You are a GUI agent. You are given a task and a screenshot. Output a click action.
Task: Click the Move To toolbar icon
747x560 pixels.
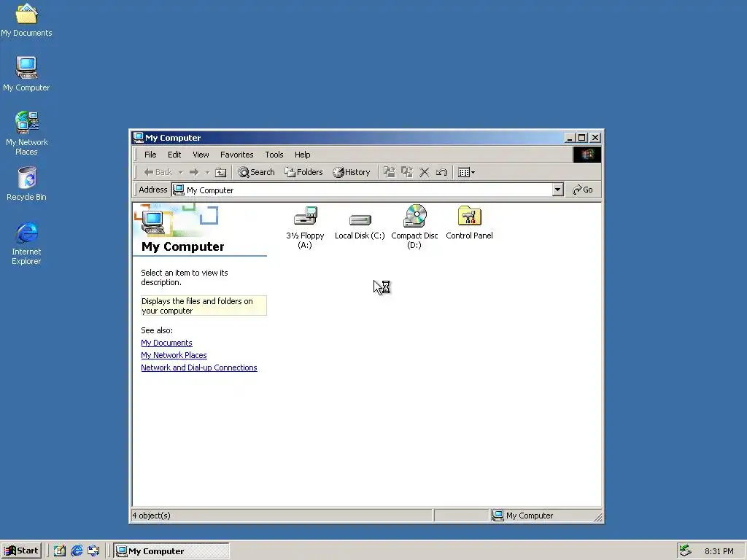coord(390,172)
